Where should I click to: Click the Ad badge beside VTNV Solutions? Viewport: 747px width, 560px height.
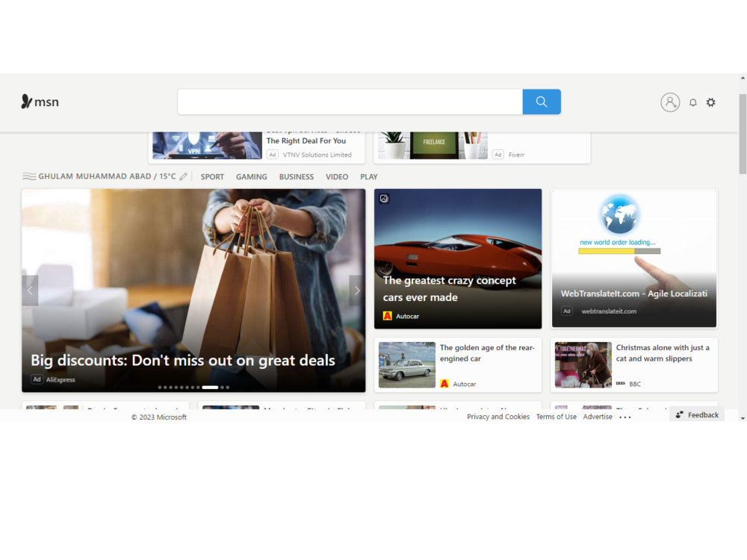point(273,155)
